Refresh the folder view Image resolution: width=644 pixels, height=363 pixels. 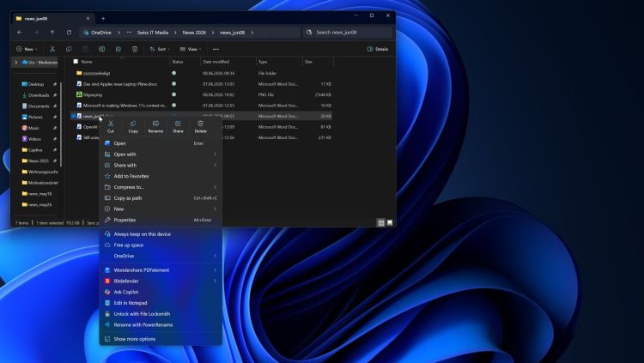coord(69,32)
